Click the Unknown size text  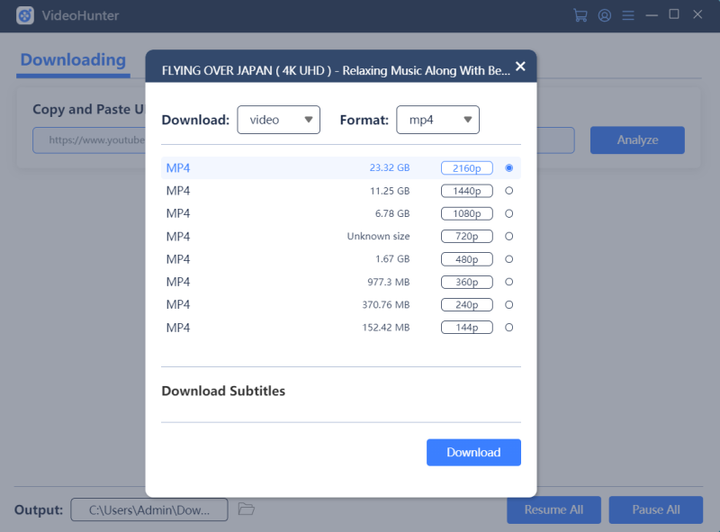[x=378, y=236]
